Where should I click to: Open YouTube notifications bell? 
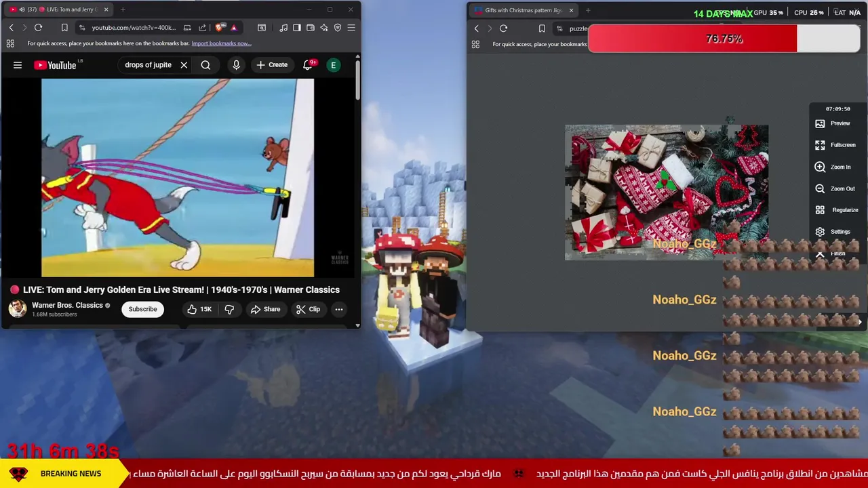(308, 65)
